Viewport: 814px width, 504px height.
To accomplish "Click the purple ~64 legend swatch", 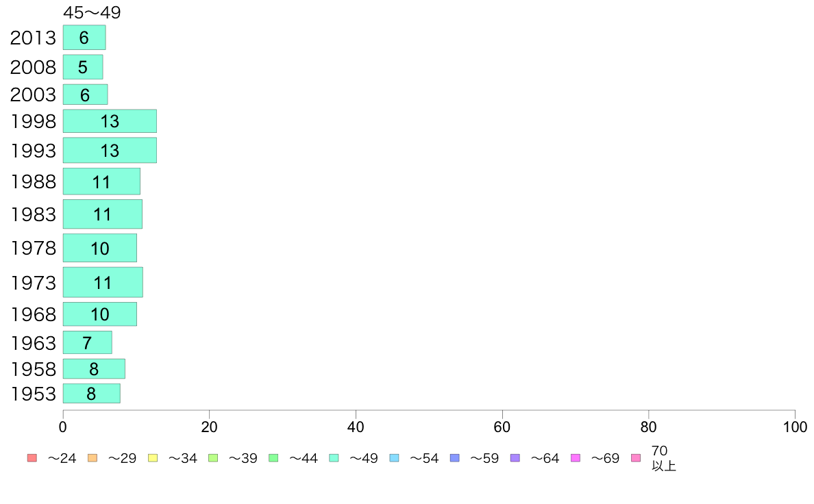I will pyautogui.click(x=515, y=458).
